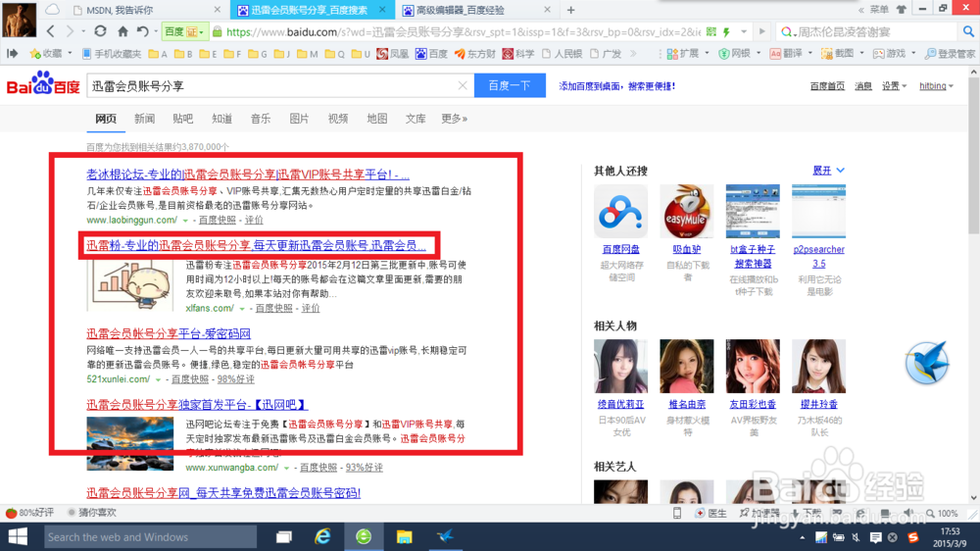The image size is (980, 551).
Task: Open bookmark folder M
Action: coord(308,54)
